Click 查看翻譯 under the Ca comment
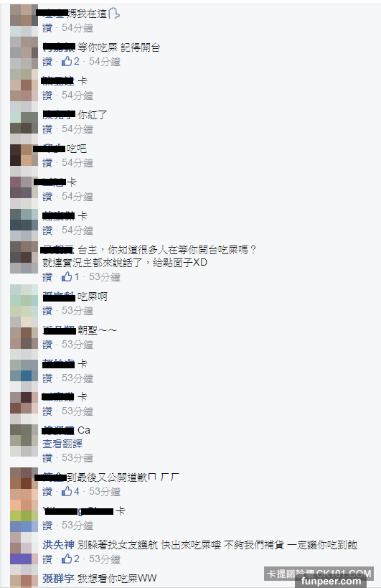381x588 pixels. click(62, 444)
